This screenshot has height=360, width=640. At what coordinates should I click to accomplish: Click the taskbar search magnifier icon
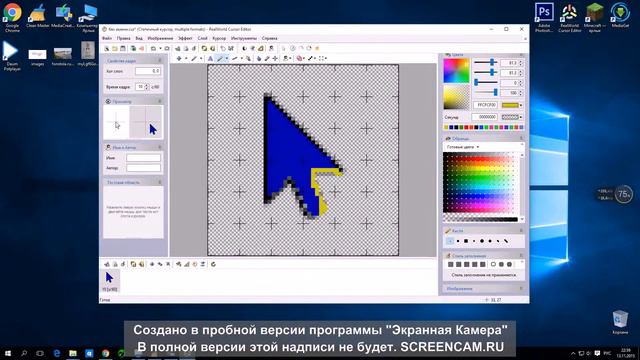(24, 353)
